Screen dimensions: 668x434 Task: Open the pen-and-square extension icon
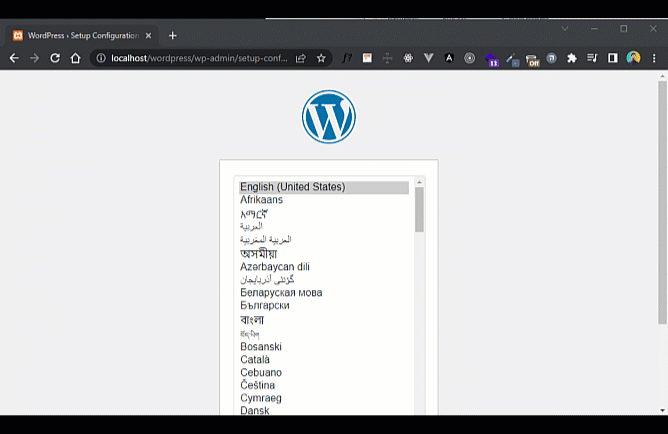512,60
